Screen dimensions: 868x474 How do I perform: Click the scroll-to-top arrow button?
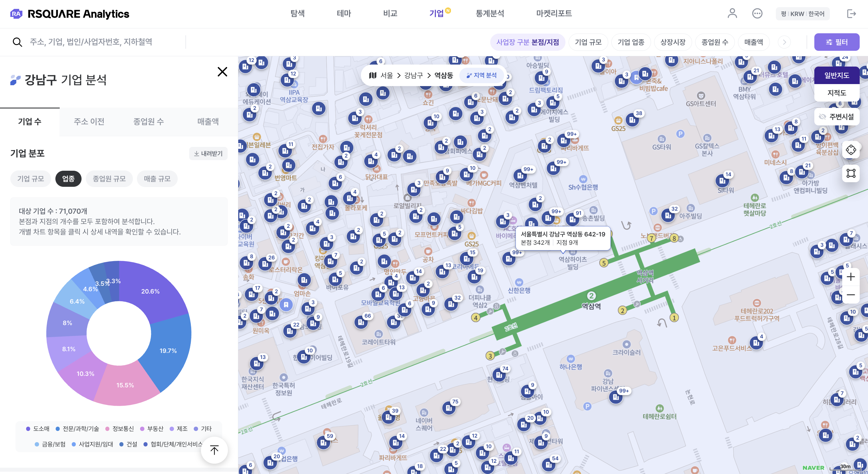pos(214,450)
